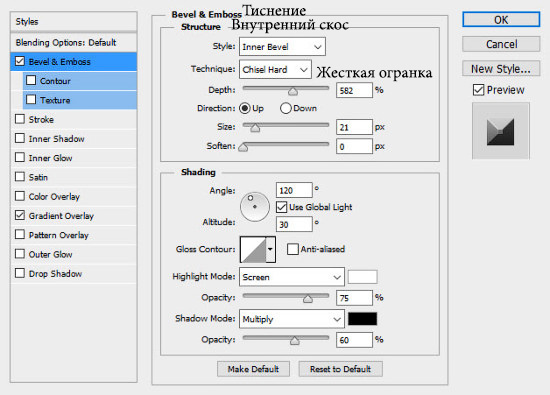Click the Size slider handle
The height and width of the screenshot is (395, 550).
[x=255, y=128]
